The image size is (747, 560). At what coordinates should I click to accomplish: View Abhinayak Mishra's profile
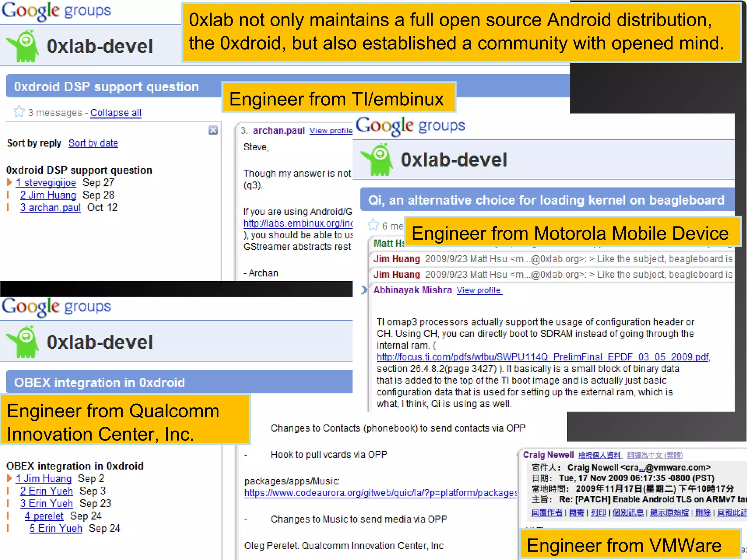(479, 290)
